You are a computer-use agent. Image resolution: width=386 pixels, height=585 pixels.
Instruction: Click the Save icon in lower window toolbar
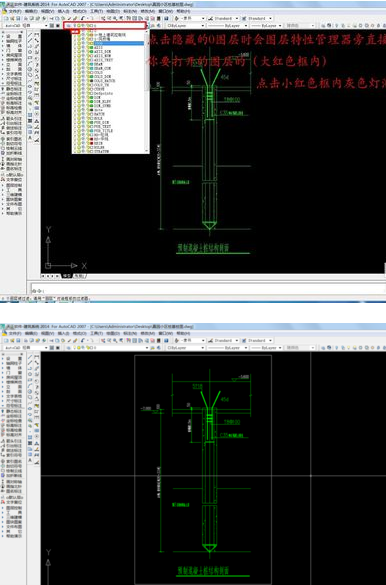pos(18,340)
